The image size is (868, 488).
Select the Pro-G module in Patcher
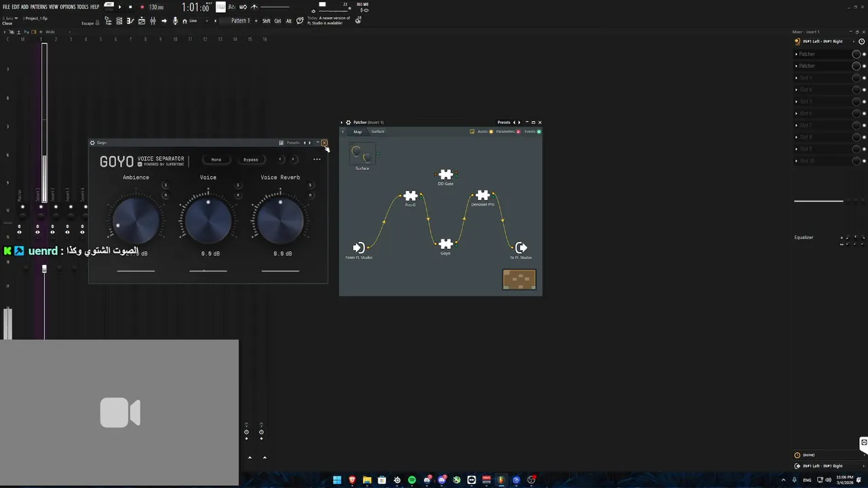coord(410,197)
